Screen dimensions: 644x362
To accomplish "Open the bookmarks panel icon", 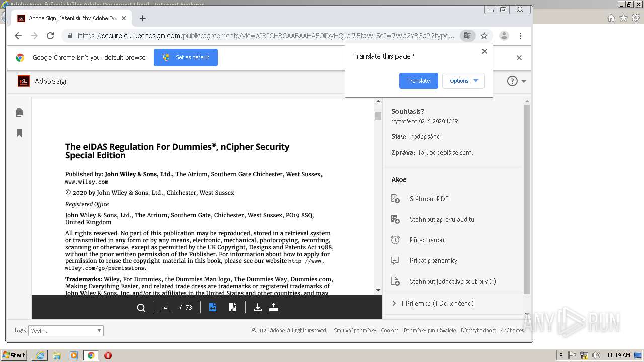I will click(x=19, y=133).
